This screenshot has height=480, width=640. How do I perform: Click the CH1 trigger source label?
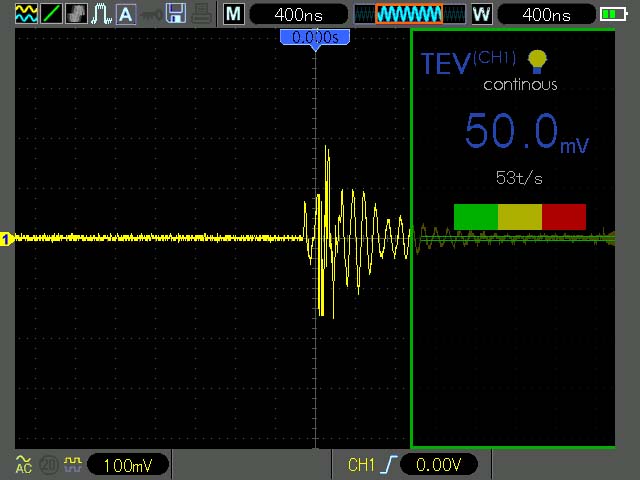tap(361, 464)
